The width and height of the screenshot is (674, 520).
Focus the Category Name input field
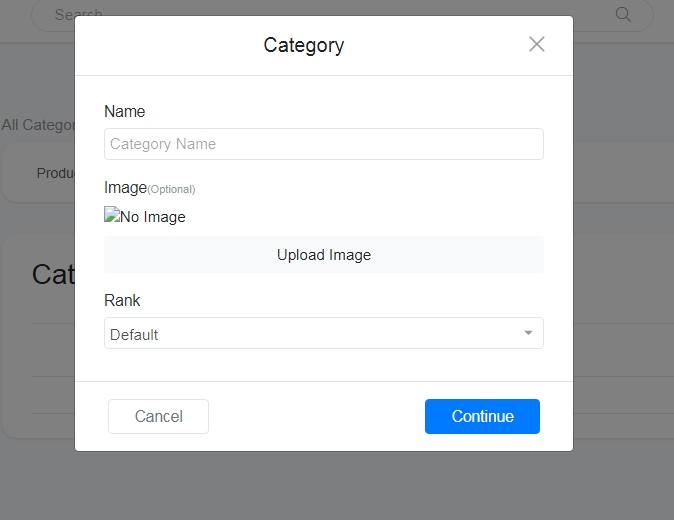(x=323, y=144)
